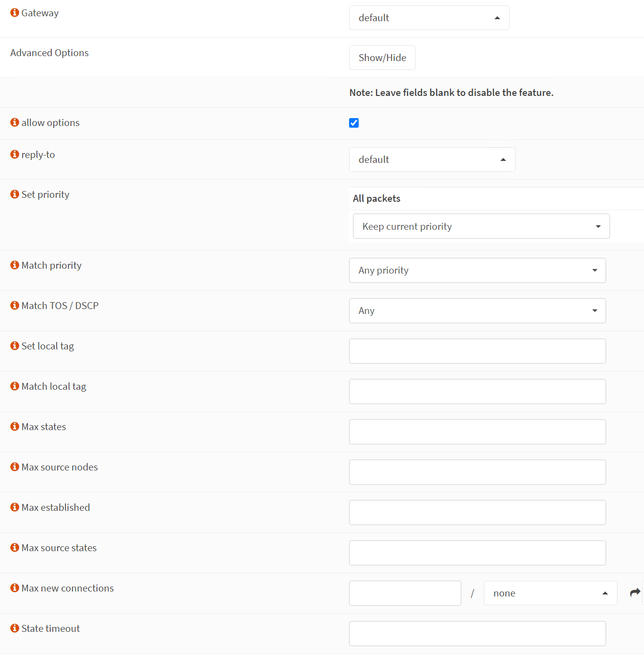
Task: Toggle advanced options with Show/Hide button
Action: pos(383,58)
